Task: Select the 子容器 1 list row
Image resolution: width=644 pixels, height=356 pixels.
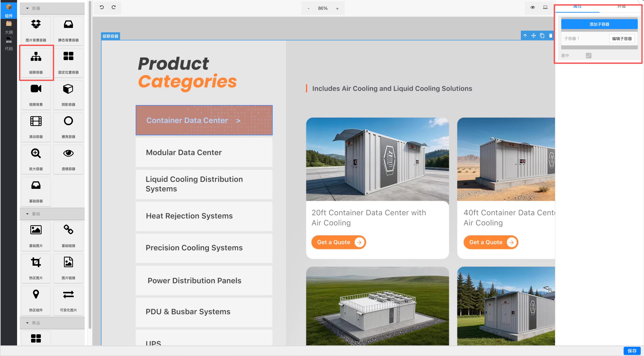Action: pos(599,38)
